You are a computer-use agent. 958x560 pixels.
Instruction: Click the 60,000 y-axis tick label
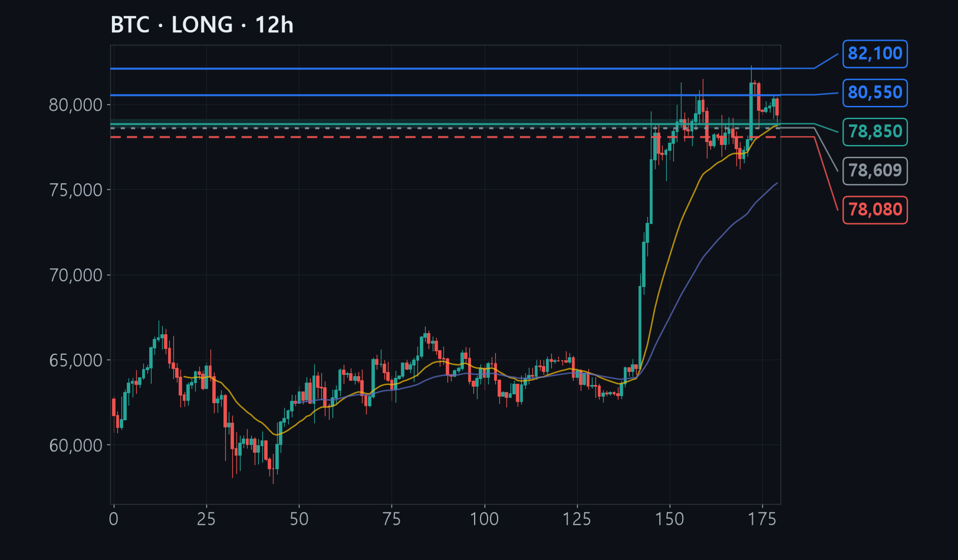pyautogui.click(x=76, y=446)
